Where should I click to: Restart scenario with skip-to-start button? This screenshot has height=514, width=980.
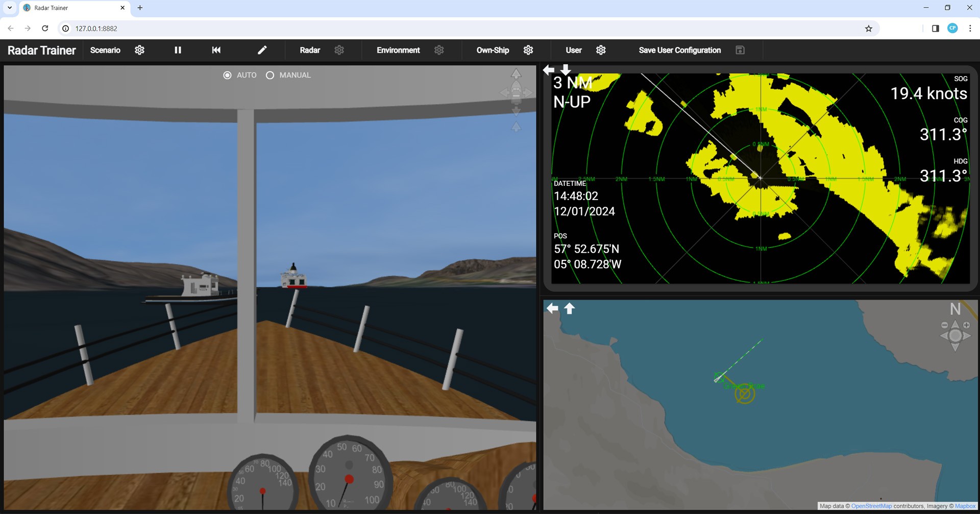(216, 50)
